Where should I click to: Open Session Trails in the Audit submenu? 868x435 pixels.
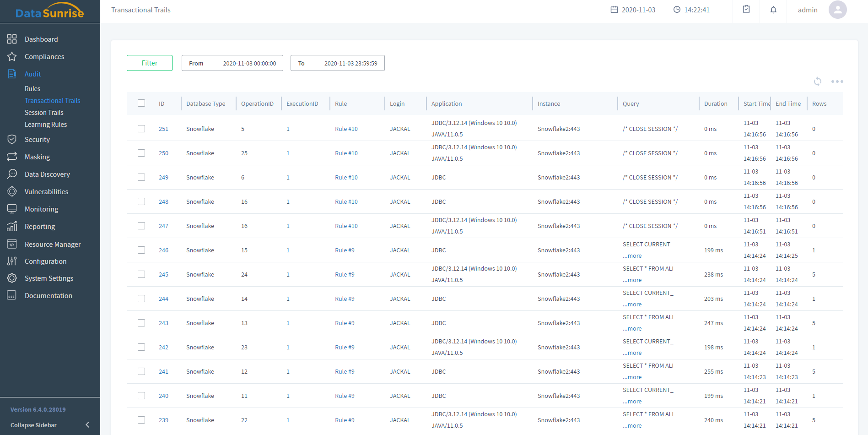(x=44, y=113)
